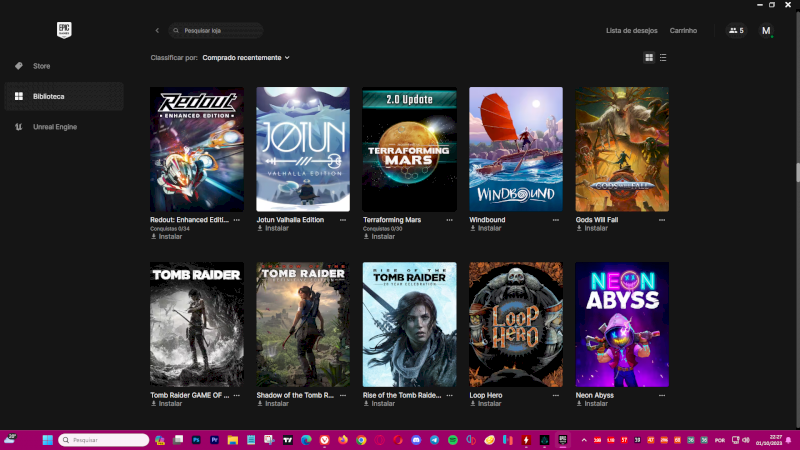Open the M profile avatar menu
The height and width of the screenshot is (450, 800).
766,31
